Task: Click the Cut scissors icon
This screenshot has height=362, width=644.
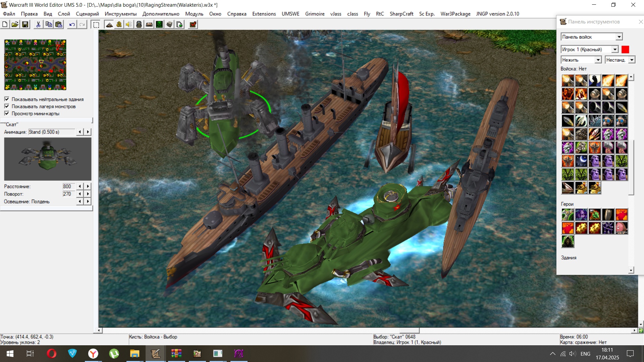Action: [x=38, y=24]
